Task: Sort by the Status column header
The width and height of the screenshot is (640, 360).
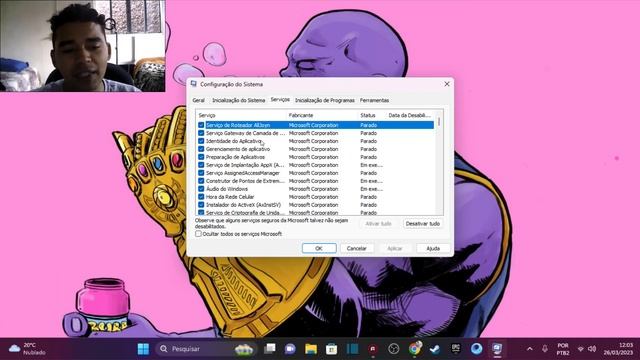Action: (372, 116)
